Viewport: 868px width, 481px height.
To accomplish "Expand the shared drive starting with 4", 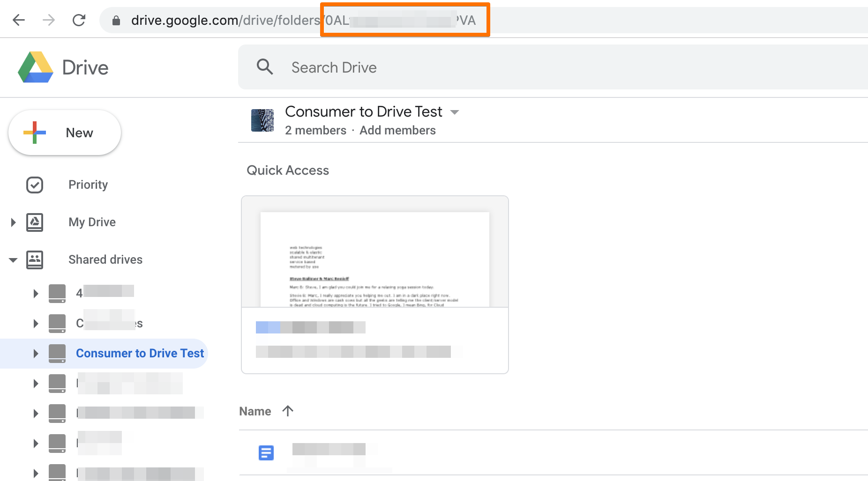I will click(x=36, y=294).
